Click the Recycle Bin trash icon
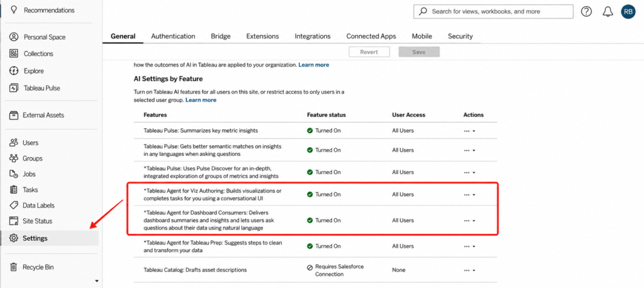The width and height of the screenshot is (644, 288). [14, 267]
